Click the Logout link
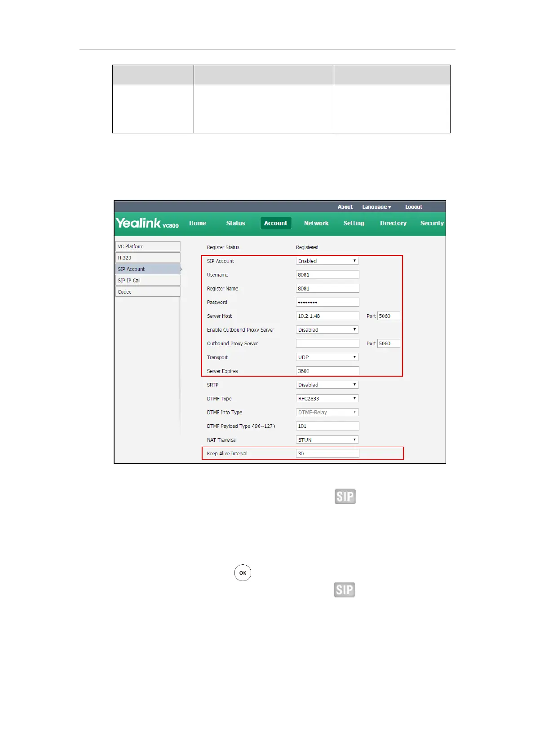Viewport: 535px width, 756px height. click(x=414, y=207)
